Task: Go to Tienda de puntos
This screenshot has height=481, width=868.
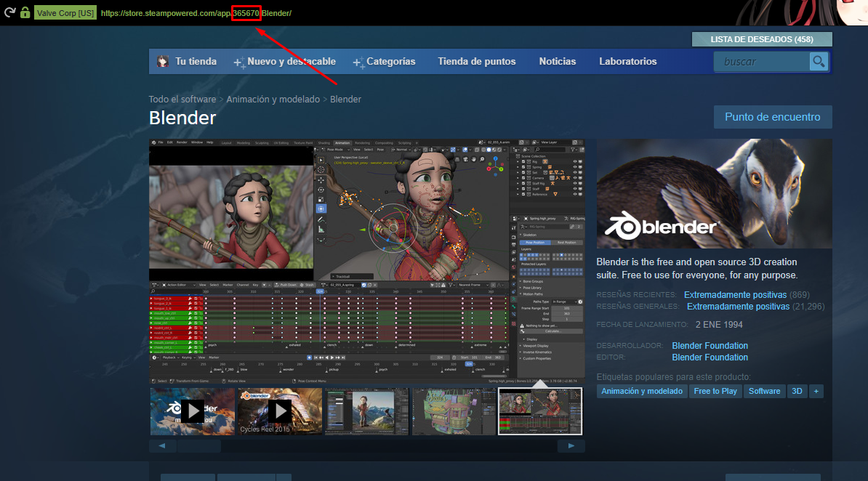Action: tap(477, 62)
